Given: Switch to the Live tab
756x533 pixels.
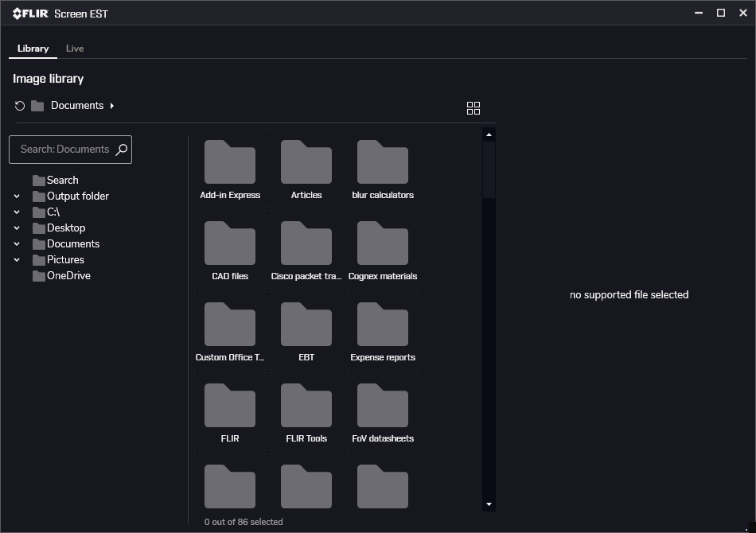Looking at the screenshot, I should click(x=75, y=49).
